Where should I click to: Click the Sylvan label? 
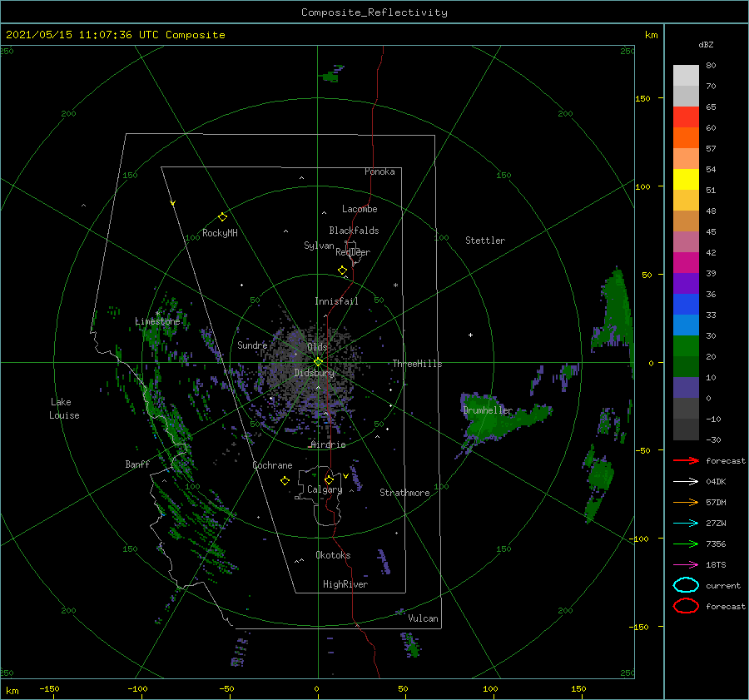coord(319,246)
